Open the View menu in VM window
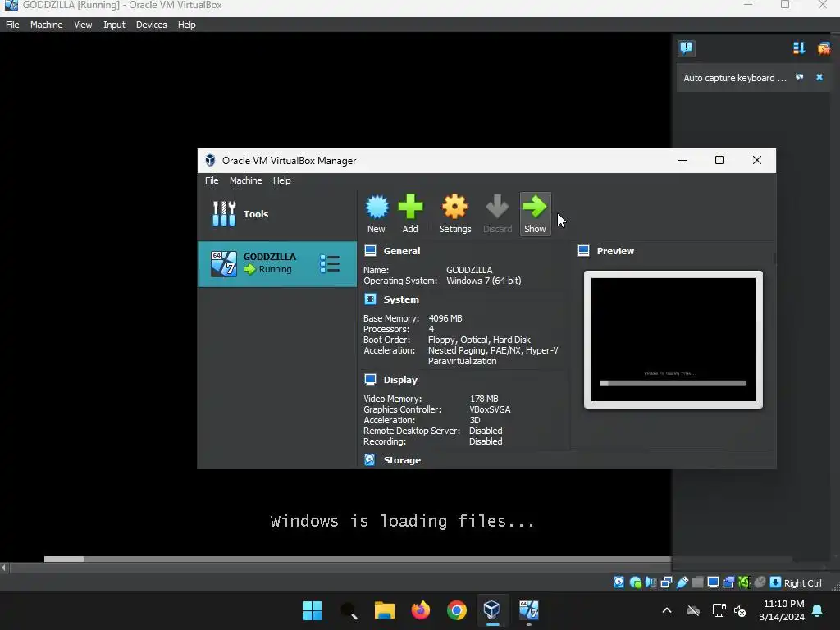Image resolution: width=840 pixels, height=630 pixels. click(83, 25)
